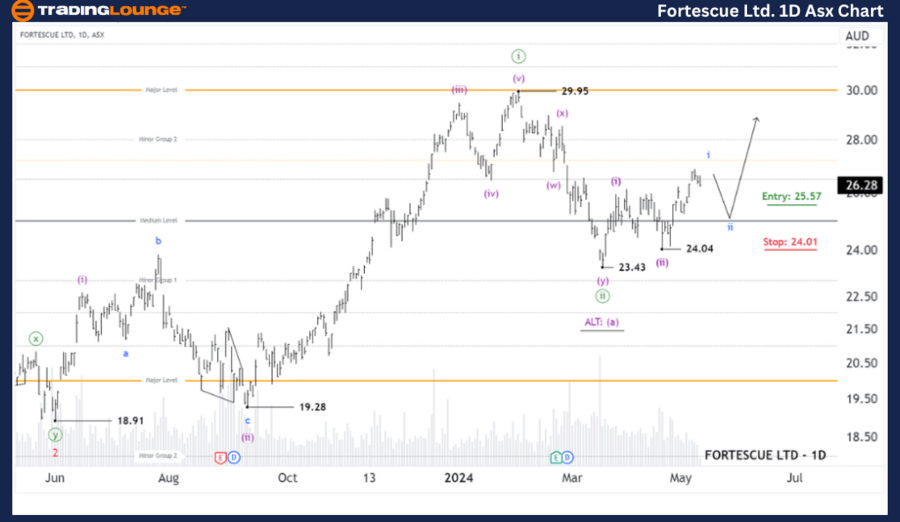The width and height of the screenshot is (900, 522).
Task: Click the ALT: (a) annotation
Action: pyautogui.click(x=602, y=322)
